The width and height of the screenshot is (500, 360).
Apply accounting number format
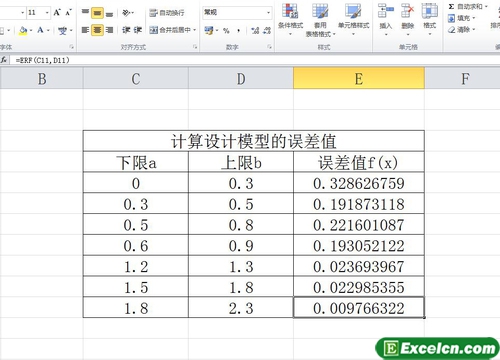click(x=209, y=31)
